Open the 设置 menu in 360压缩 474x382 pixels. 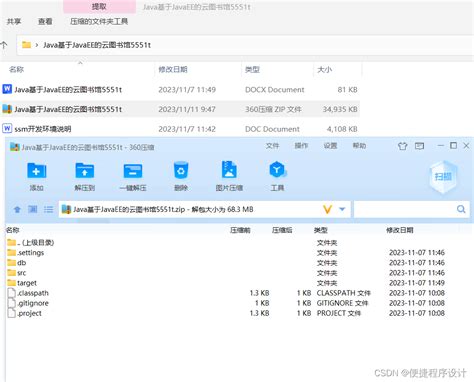(330, 146)
